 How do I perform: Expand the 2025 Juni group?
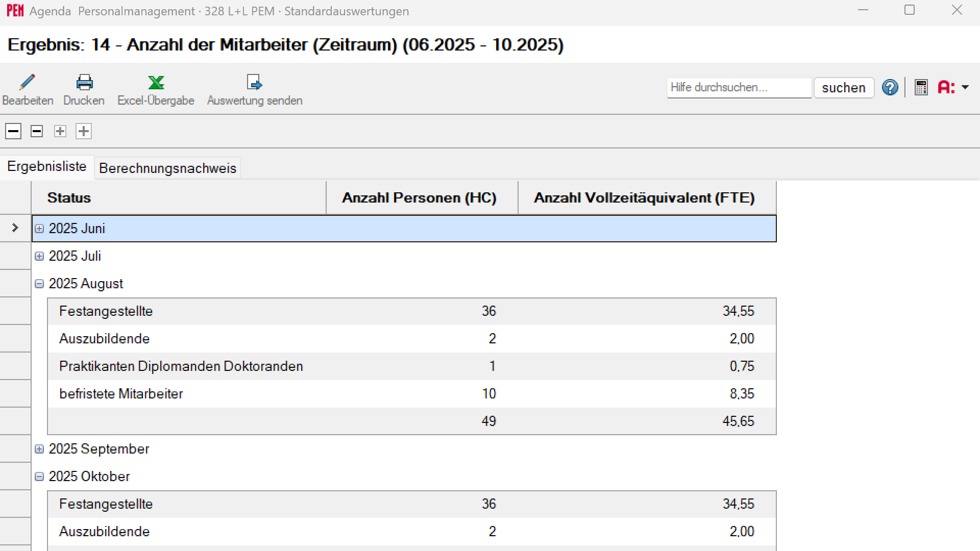tap(39, 229)
